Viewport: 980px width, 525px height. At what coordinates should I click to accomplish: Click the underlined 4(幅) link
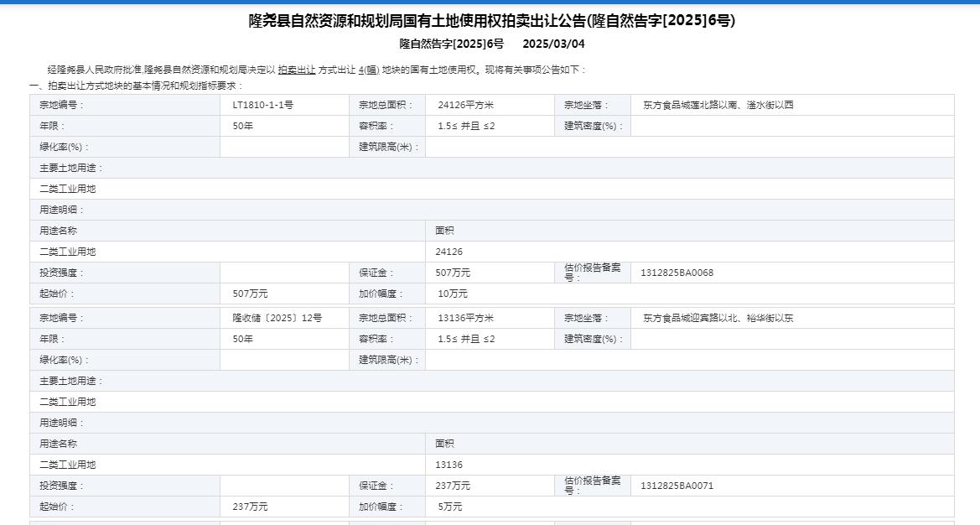tap(368, 70)
